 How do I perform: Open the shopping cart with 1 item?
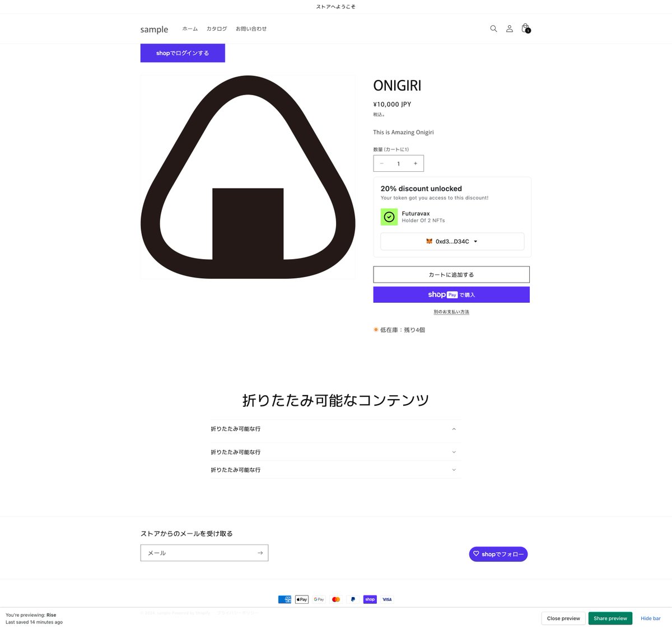(x=525, y=29)
